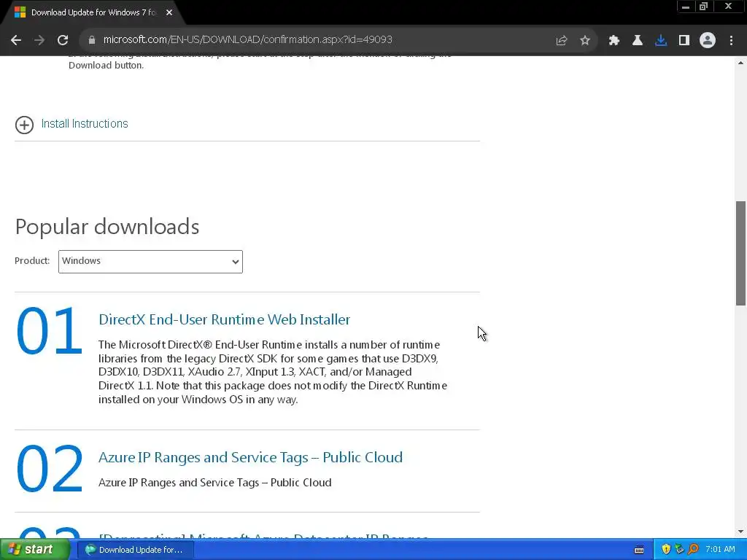Image resolution: width=747 pixels, height=560 pixels.
Task: Click the large 01 ranking number
Action: (x=49, y=331)
